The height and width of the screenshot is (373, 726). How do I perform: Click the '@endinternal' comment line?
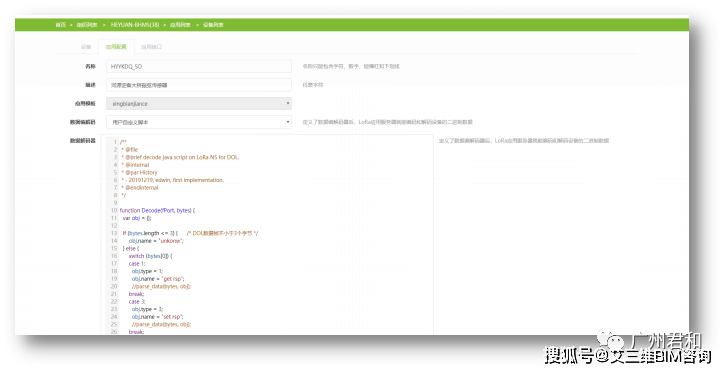(140, 188)
